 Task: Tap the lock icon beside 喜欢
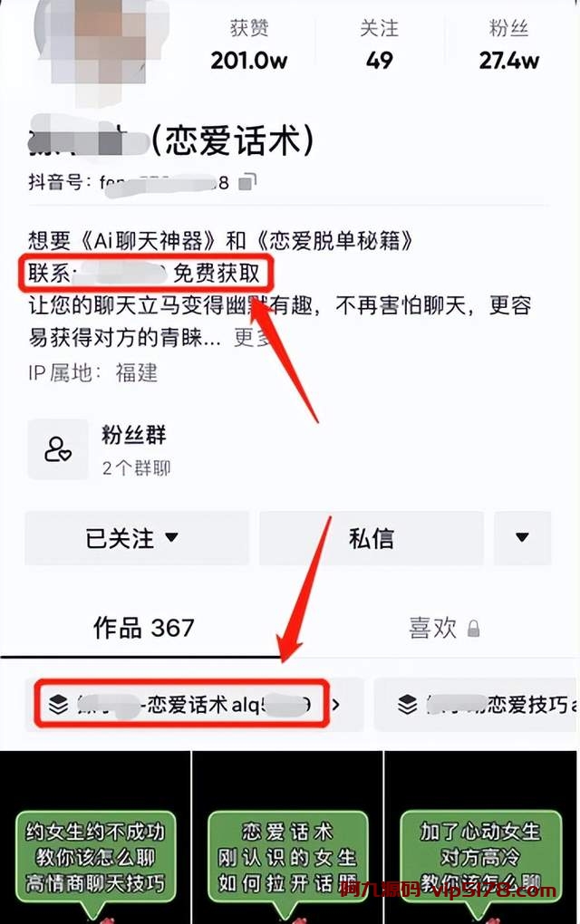coord(473,628)
